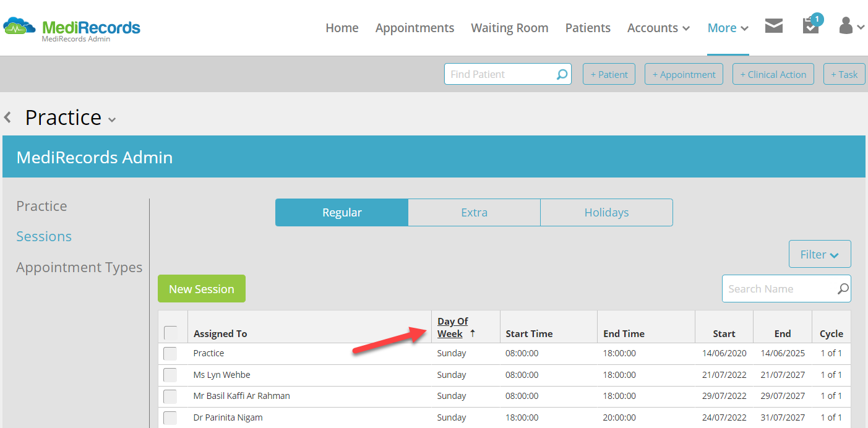Click the sort arrow next to Day Of Week

pyautogui.click(x=473, y=333)
